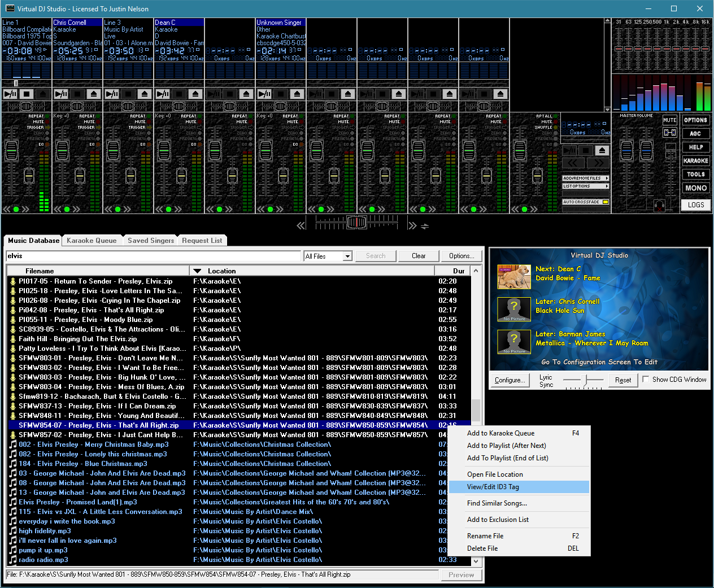Click the puppy picture for Dean C

514,277
